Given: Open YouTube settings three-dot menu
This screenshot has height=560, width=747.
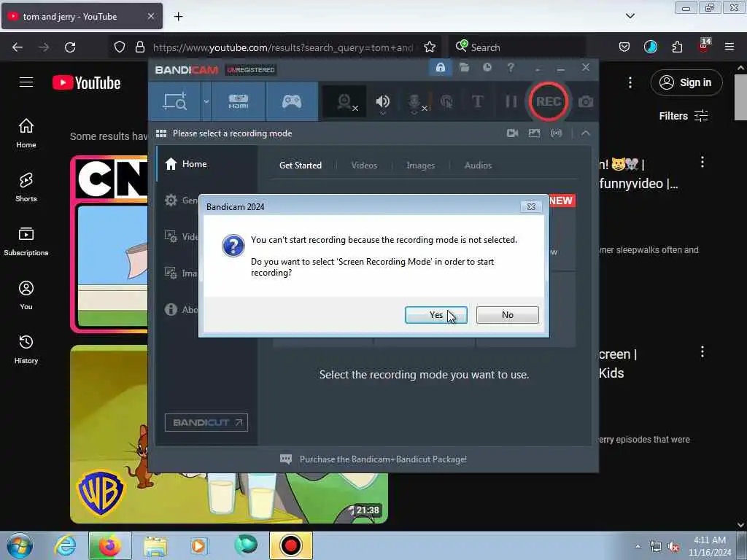Looking at the screenshot, I should [x=630, y=82].
